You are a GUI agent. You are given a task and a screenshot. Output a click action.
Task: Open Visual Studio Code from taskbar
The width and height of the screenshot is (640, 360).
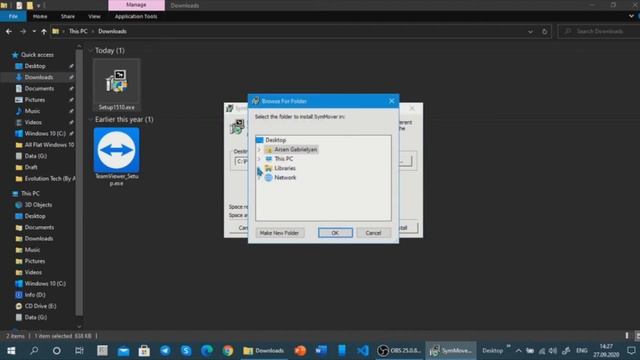click(363, 351)
